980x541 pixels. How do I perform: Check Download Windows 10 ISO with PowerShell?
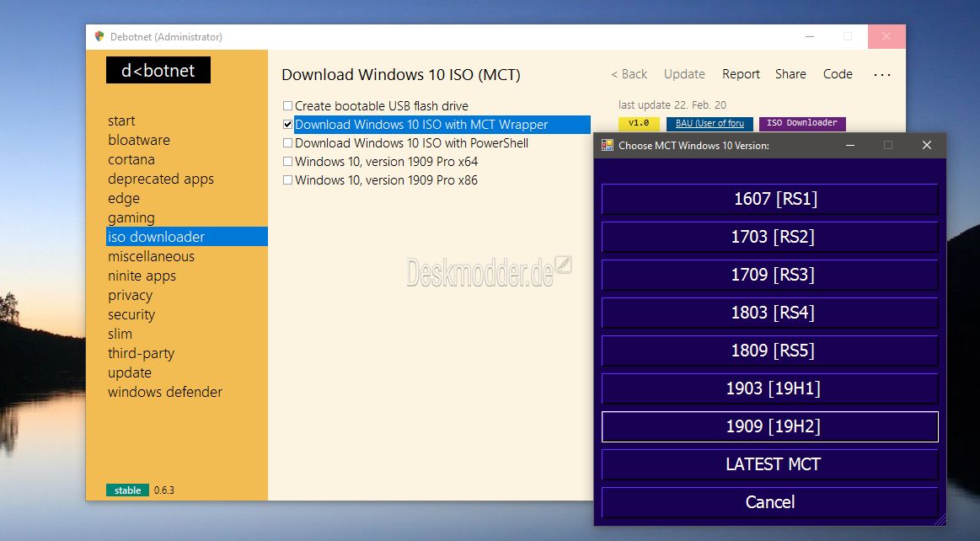point(287,143)
